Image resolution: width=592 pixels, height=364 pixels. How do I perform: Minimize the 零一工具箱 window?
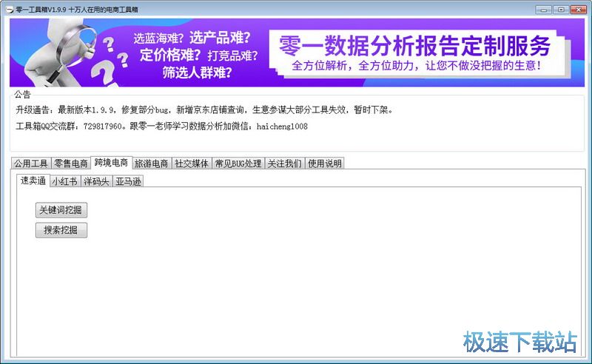pyautogui.click(x=544, y=9)
